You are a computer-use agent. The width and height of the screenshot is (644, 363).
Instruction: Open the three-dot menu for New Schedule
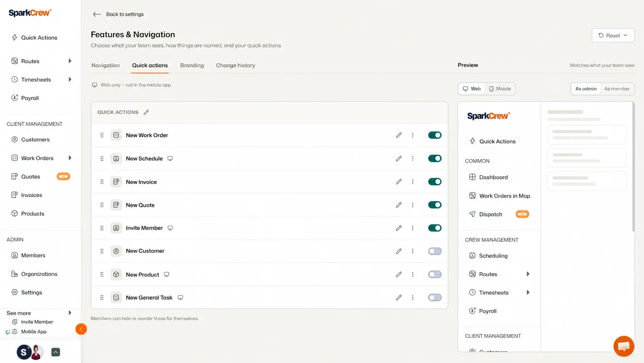point(412,159)
